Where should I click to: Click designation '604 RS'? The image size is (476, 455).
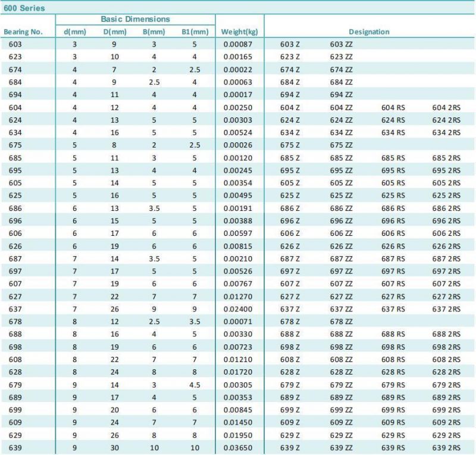(x=393, y=108)
